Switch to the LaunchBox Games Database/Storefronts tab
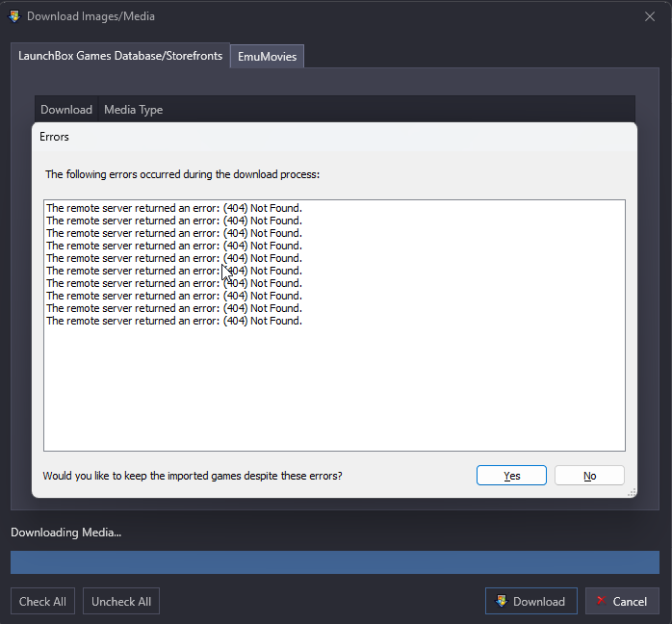Viewport: 672px width, 624px height. point(120,56)
